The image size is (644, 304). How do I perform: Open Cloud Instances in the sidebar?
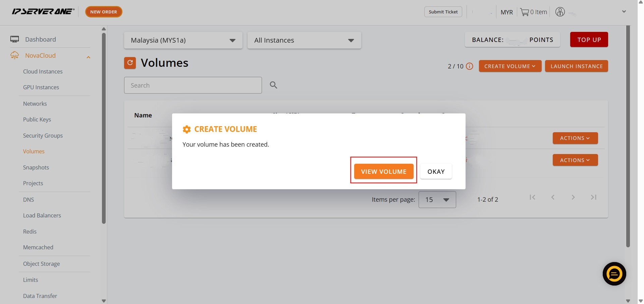tap(43, 71)
